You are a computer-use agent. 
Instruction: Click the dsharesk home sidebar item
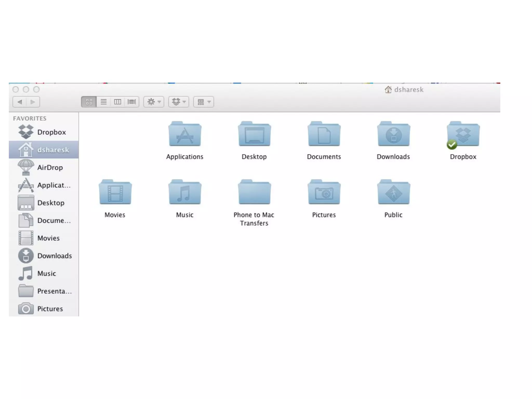(53, 150)
